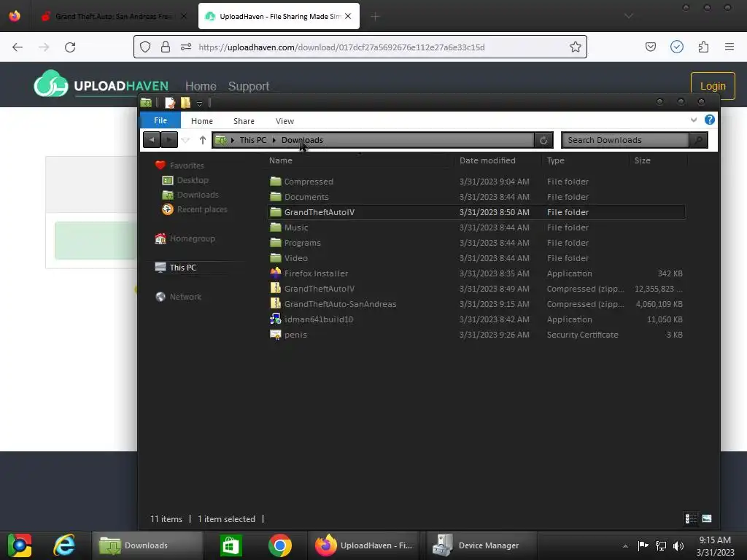Open Firefox Pocket save icon

pos(650,47)
